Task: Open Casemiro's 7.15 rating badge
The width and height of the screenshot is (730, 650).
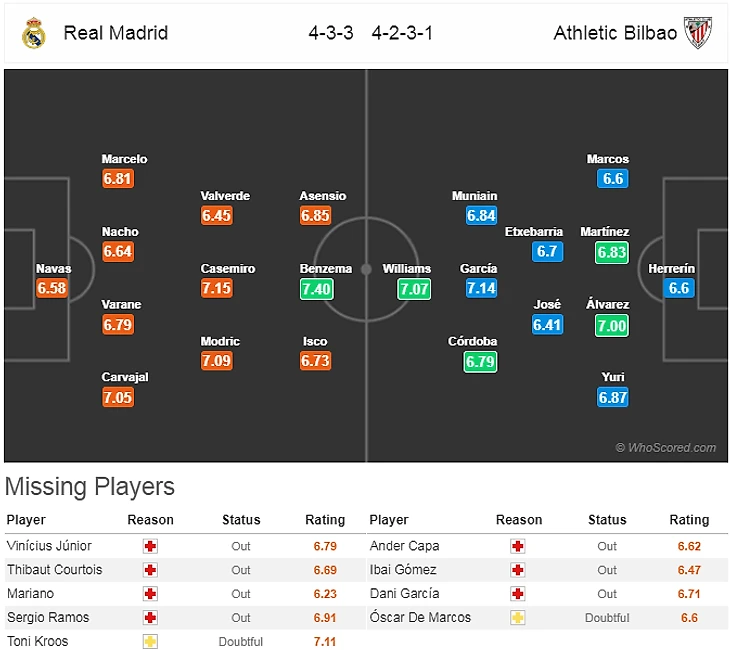Action: tap(216, 288)
